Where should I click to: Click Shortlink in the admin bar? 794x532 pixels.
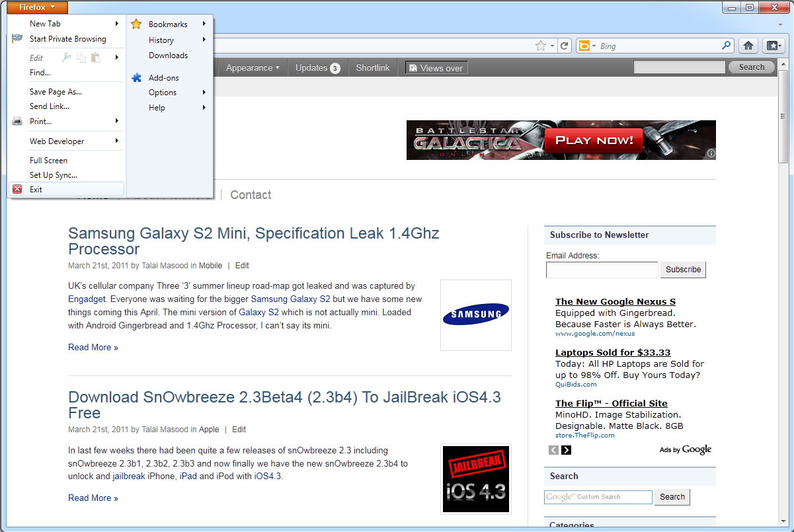(x=373, y=67)
